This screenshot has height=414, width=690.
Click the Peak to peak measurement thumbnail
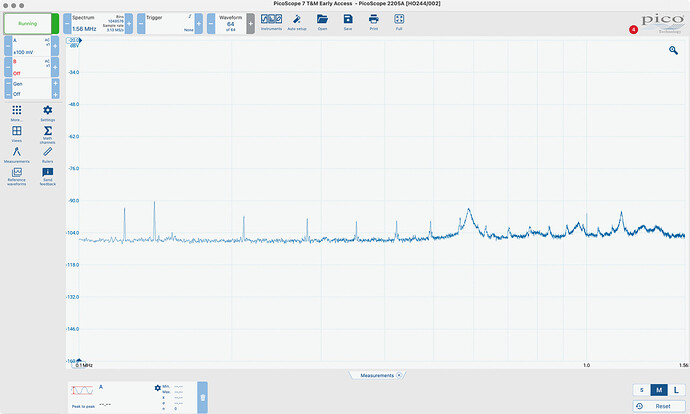82,390
